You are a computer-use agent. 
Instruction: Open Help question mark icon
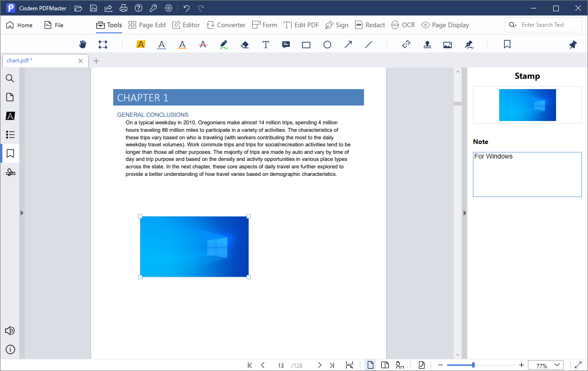point(139,8)
